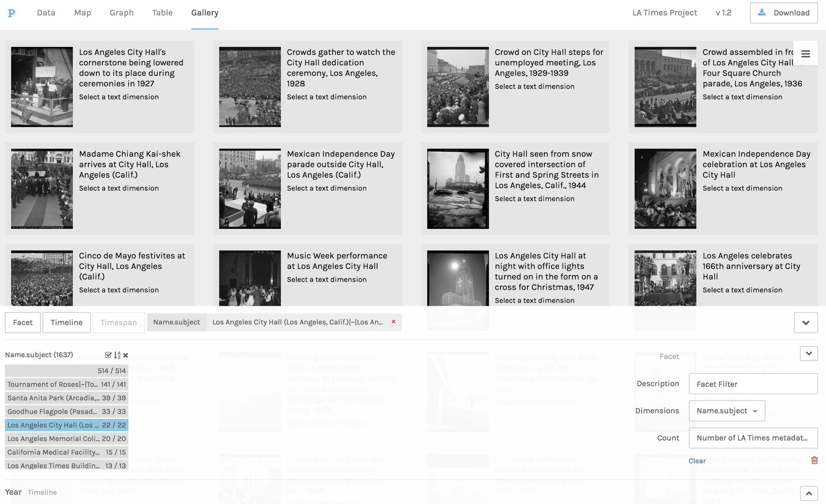
Task: Deselect Los Angeles City Hall facet value
Action: pos(66,425)
